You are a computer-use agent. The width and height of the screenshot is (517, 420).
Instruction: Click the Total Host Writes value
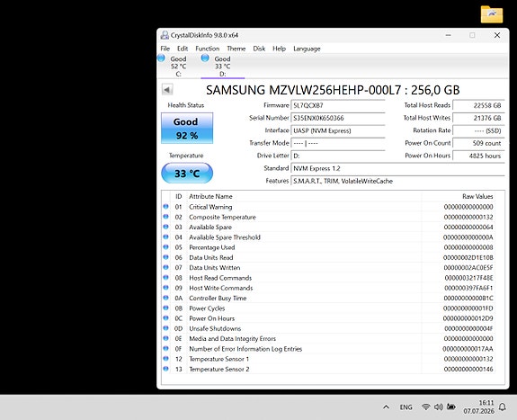tap(478, 118)
